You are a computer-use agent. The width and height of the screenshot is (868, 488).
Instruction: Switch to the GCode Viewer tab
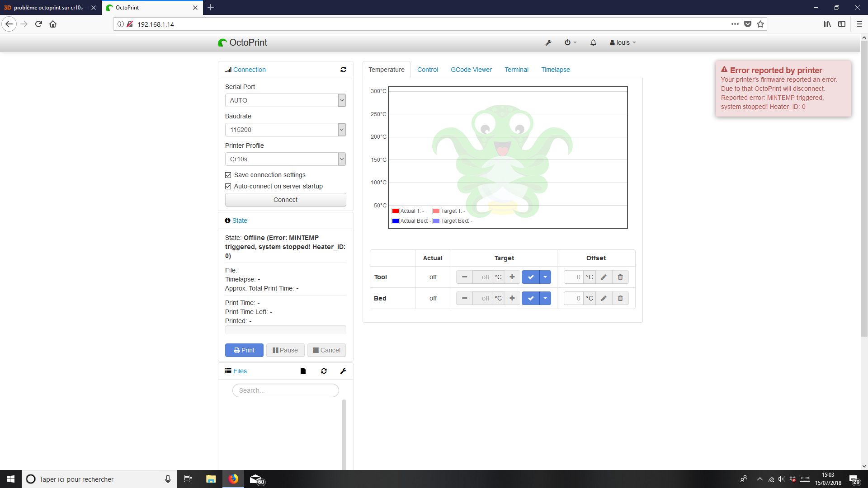[471, 70]
